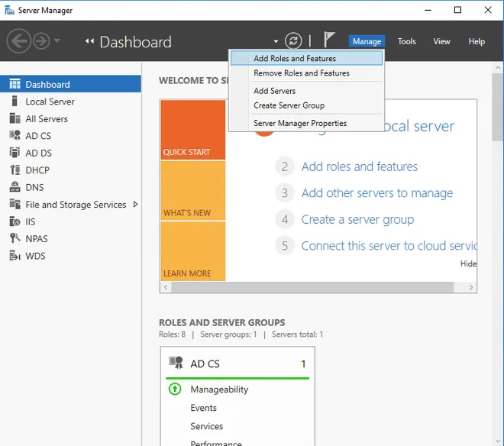Click the AD CS tile icon
Screen dimensions: 504x446
[176, 363]
